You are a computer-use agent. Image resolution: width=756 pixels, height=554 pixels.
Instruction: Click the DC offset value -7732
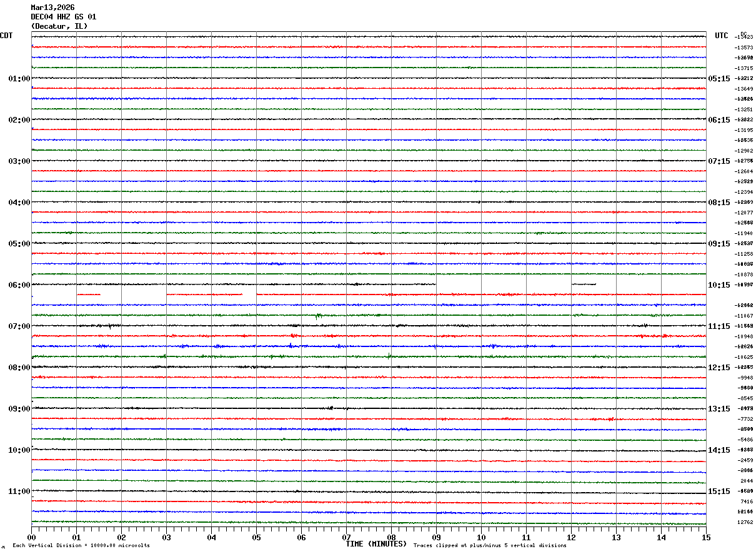(745, 419)
